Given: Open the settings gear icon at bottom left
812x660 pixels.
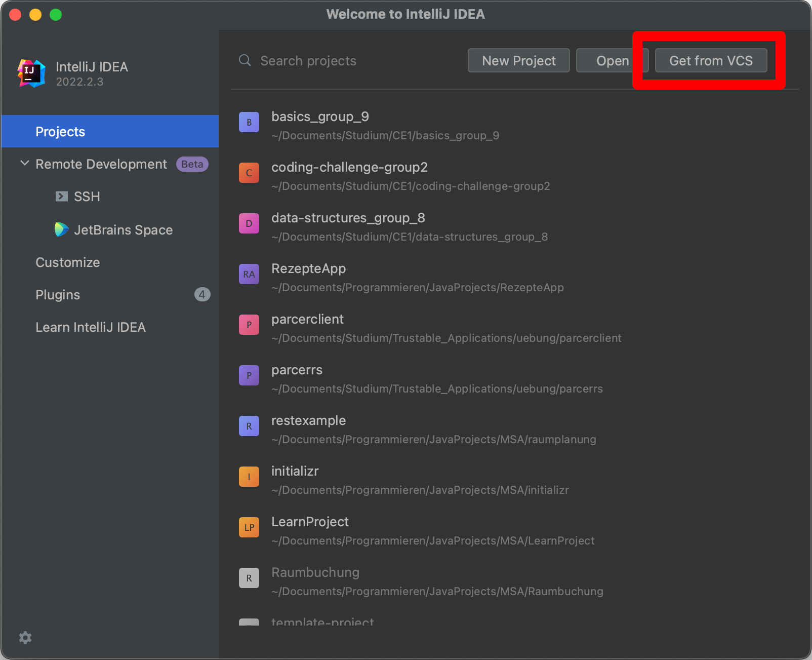Looking at the screenshot, I should (x=25, y=638).
